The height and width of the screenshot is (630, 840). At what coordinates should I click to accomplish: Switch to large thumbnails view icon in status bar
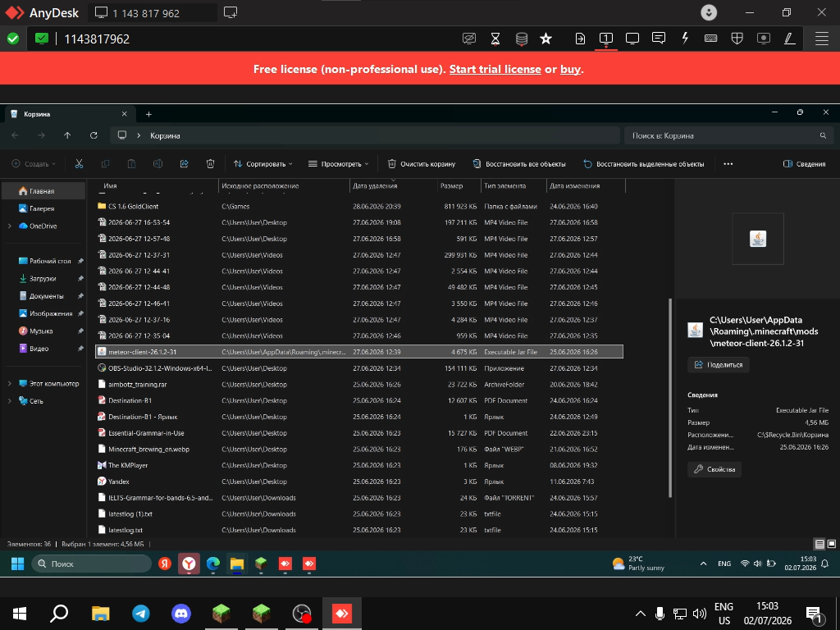tap(832, 544)
